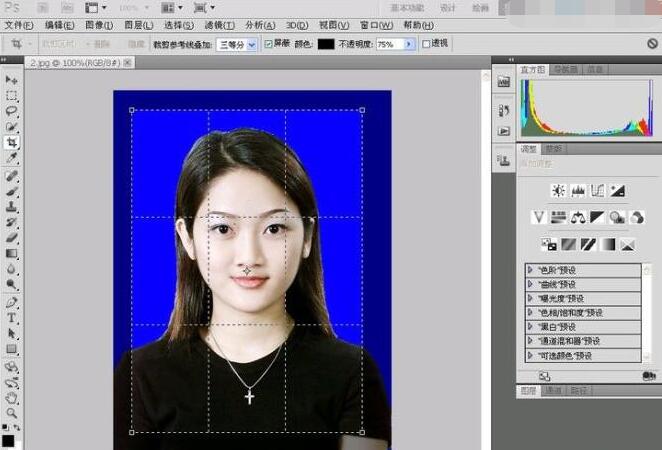This screenshot has width=662, height=450.
Task: Open the 文件(F) menu
Action: (x=19, y=25)
